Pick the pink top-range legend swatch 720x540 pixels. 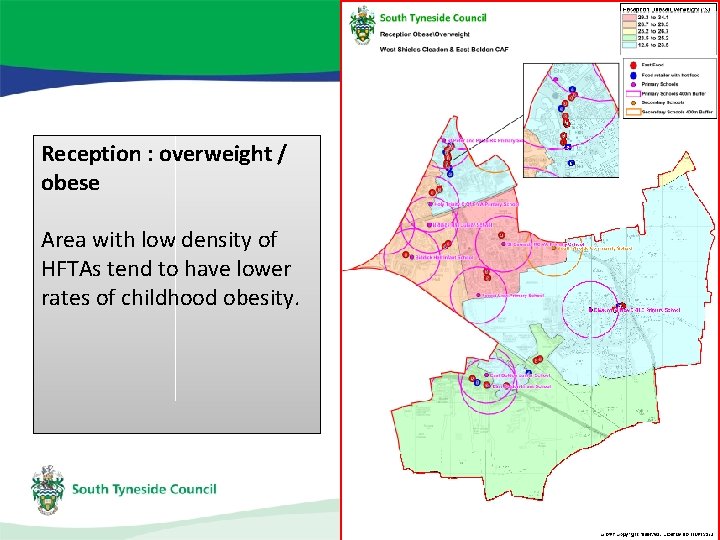pos(629,17)
